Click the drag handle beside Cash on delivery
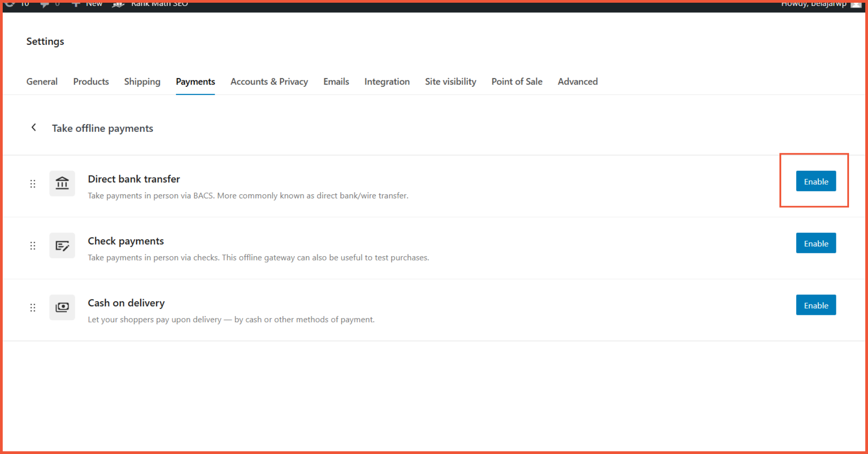868x454 pixels. [33, 308]
